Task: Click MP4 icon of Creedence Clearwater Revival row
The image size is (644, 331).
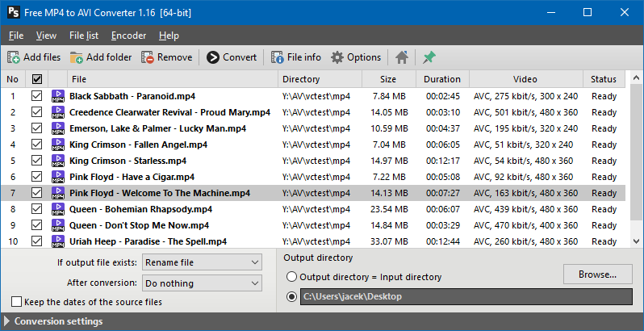Action: (x=58, y=112)
